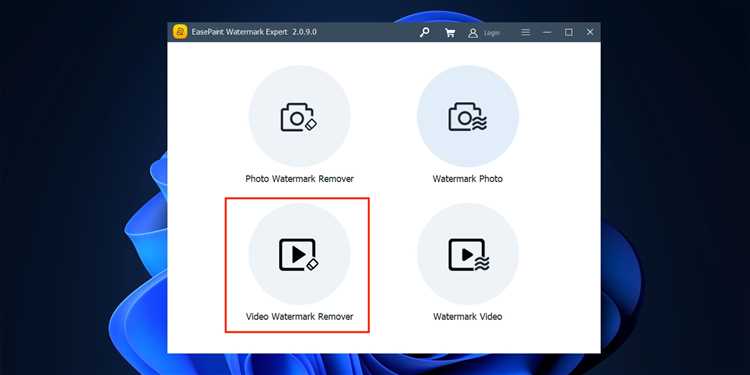The height and width of the screenshot is (375, 750).
Task: Maximize the EasePaint window
Action: (x=569, y=32)
